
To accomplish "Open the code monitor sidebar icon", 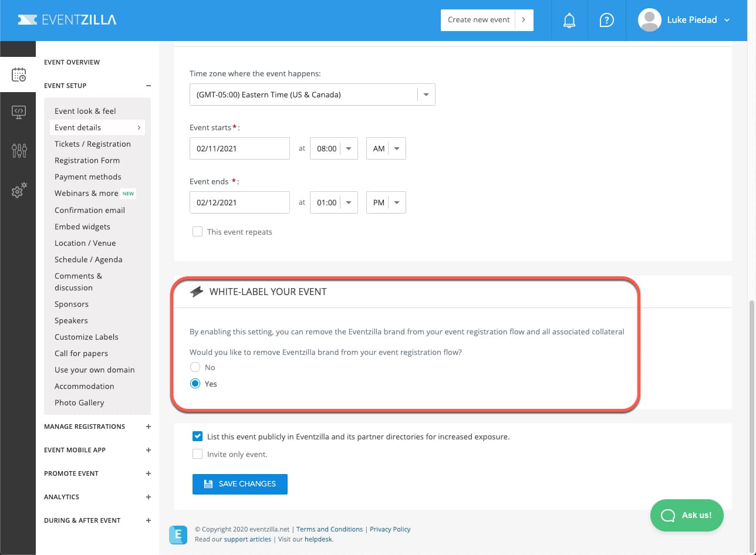I will pyautogui.click(x=19, y=112).
